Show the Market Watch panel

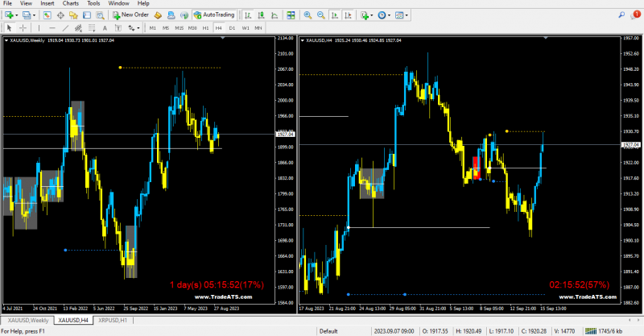[x=47, y=15]
